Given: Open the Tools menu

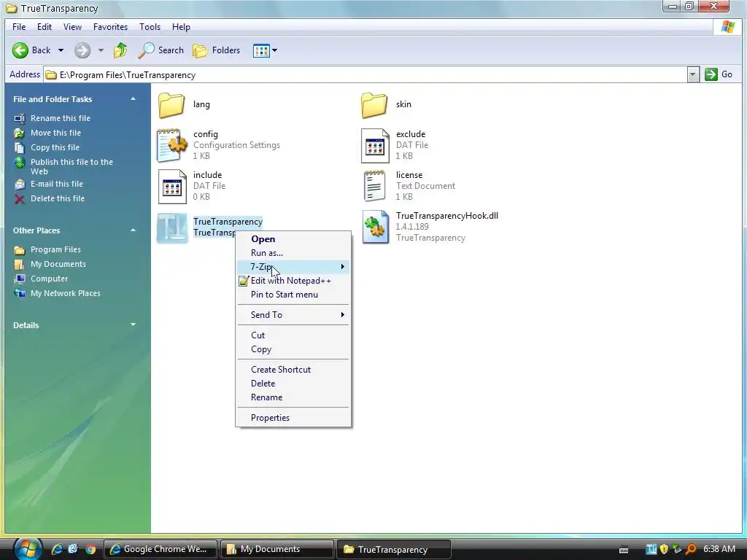Looking at the screenshot, I should pos(150,27).
